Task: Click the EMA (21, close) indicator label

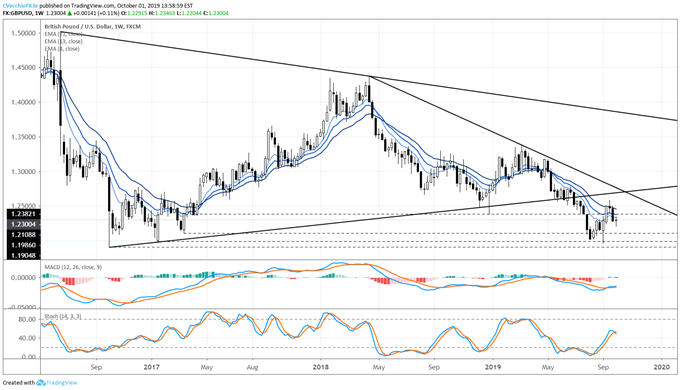Action: coord(63,34)
